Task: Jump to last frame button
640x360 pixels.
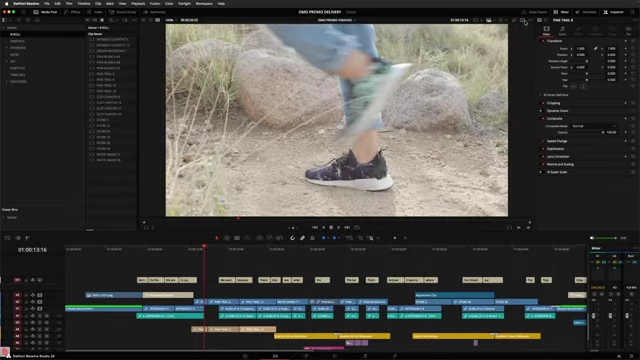Action: coord(347,227)
